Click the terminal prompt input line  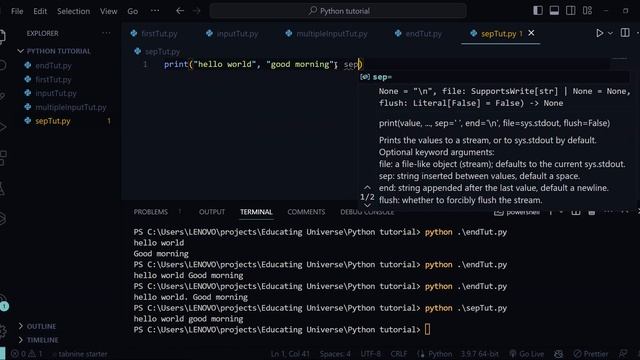(x=282, y=329)
